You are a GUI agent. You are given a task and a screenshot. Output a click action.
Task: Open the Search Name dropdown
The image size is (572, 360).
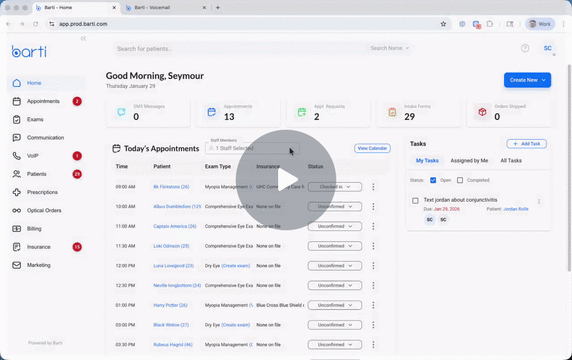[x=390, y=48]
